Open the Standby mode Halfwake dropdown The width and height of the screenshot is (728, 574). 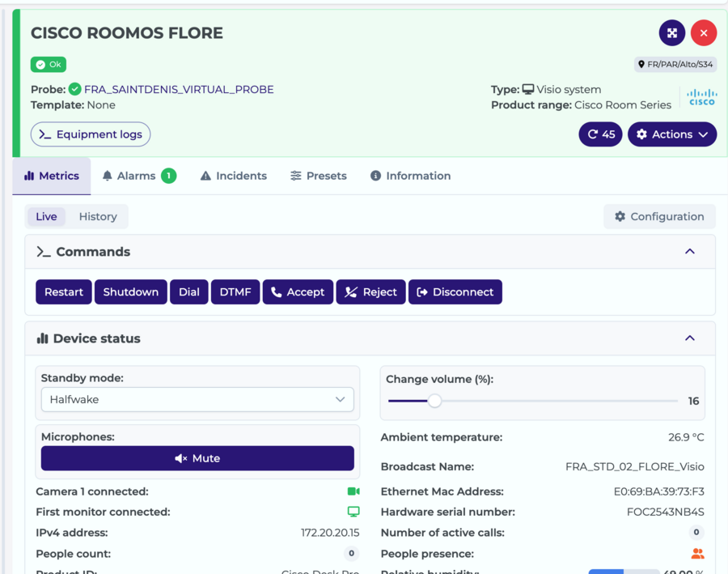(197, 400)
